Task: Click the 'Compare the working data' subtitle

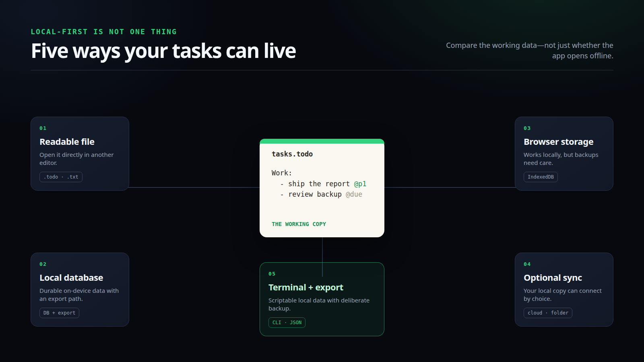Action: [529, 51]
